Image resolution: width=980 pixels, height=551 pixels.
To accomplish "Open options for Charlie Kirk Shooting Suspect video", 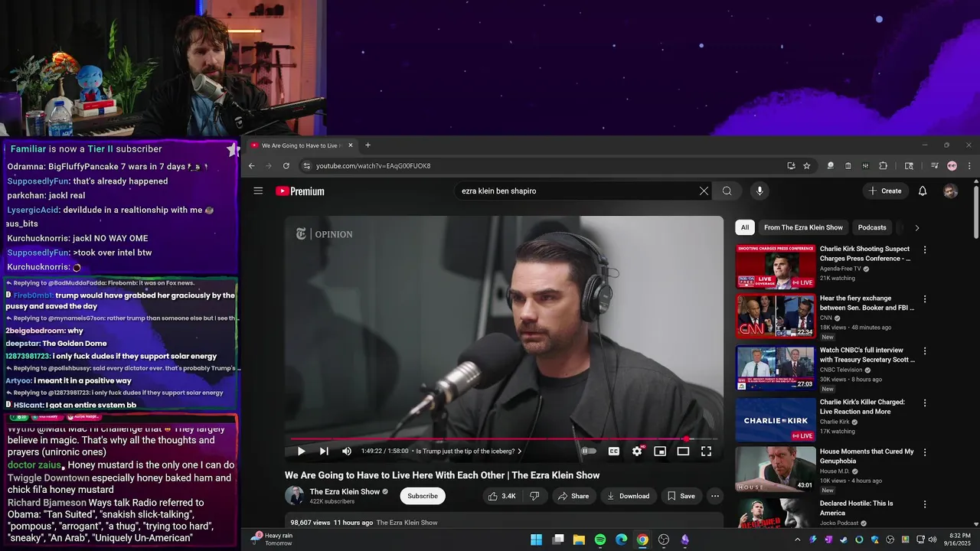I will 925,249.
